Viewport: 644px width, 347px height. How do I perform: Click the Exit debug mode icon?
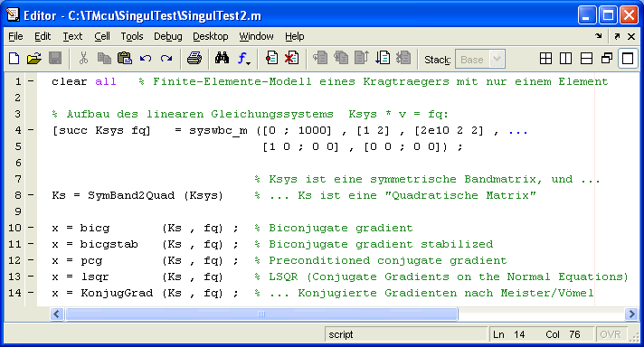(403, 59)
